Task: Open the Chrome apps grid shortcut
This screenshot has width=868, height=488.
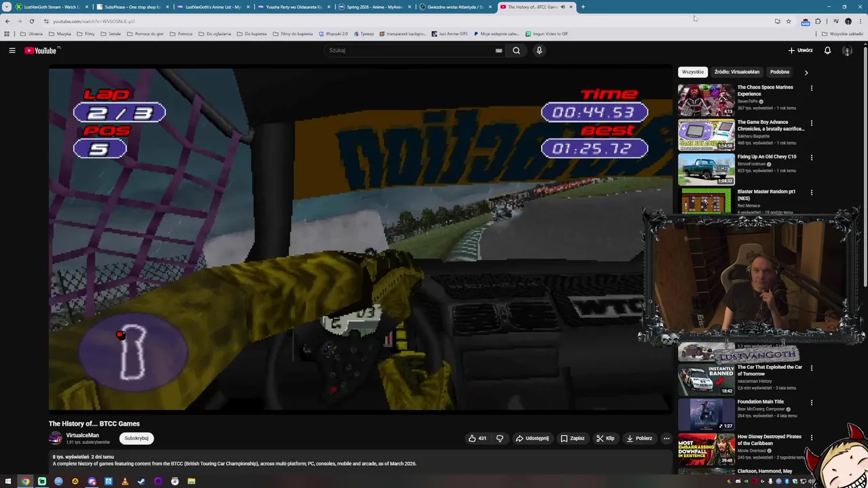Action: pyautogui.click(x=7, y=33)
